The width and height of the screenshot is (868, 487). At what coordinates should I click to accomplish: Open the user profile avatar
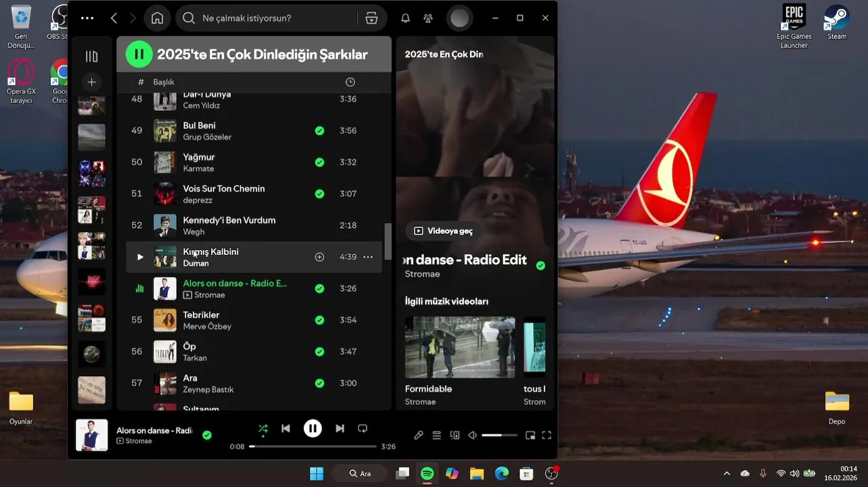459,18
